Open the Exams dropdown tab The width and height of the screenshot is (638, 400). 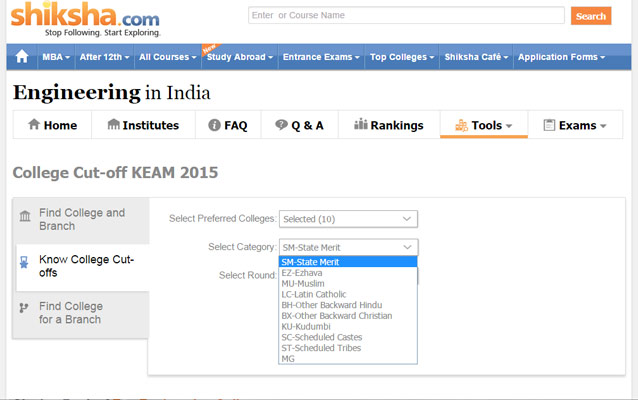[574, 125]
